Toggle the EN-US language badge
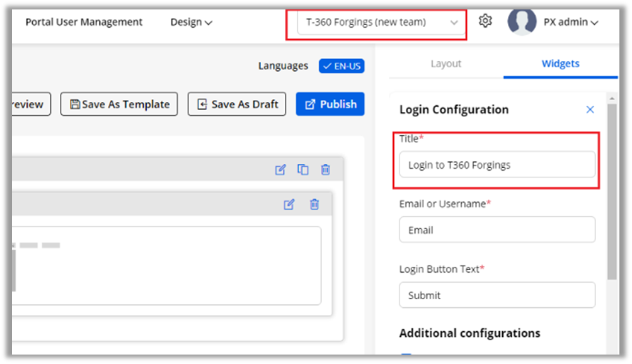The image size is (632, 364). point(342,66)
